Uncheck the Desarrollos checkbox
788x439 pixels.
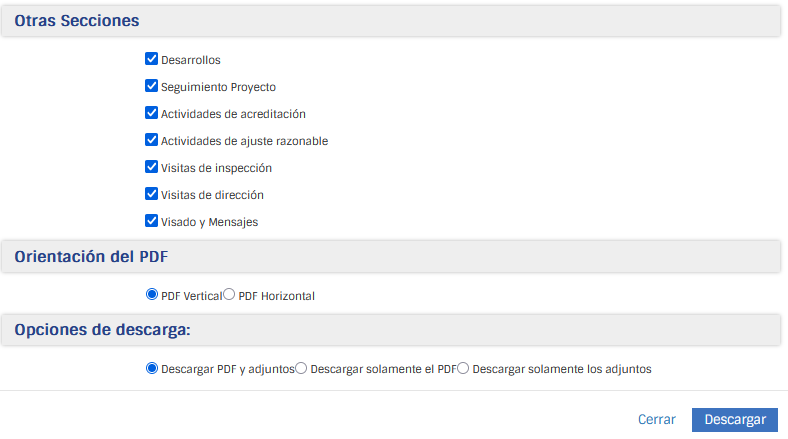click(152, 59)
